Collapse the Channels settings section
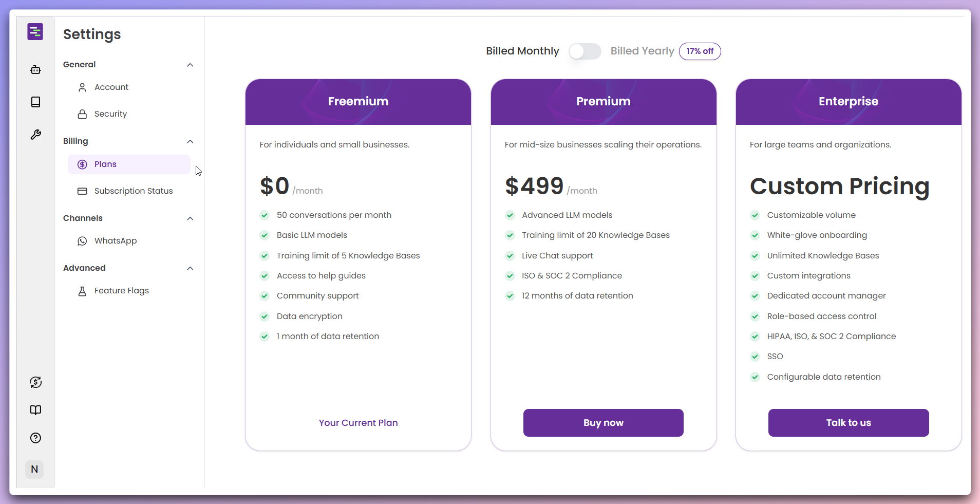Screen dimensions: 980x504 click(190, 218)
